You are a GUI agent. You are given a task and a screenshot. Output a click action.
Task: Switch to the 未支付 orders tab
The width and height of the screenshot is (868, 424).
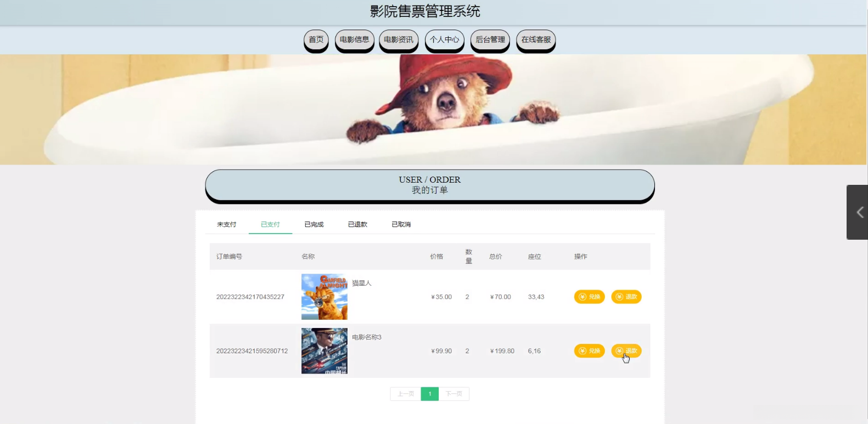tap(227, 224)
